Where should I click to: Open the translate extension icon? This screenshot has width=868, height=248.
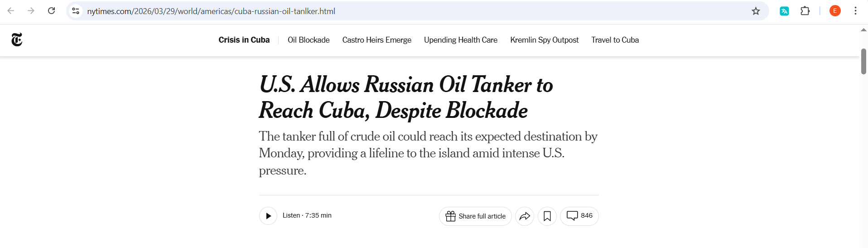point(784,11)
